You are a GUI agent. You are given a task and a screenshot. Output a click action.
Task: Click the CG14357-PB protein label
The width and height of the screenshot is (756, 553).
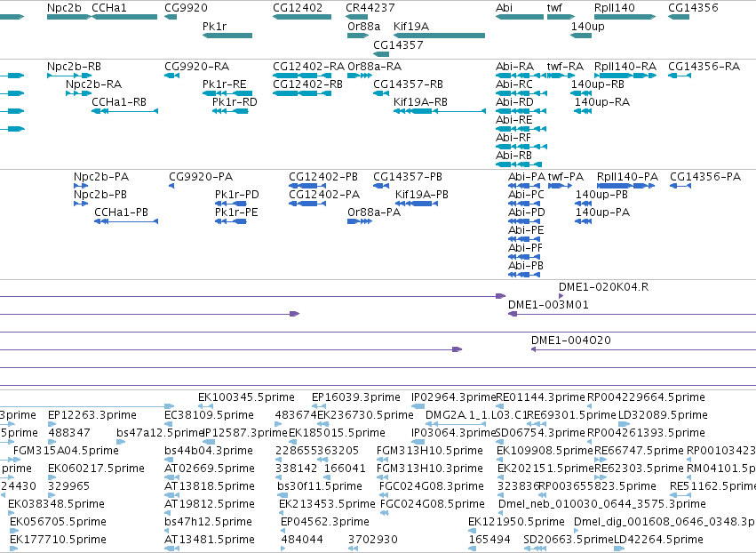pos(408,177)
